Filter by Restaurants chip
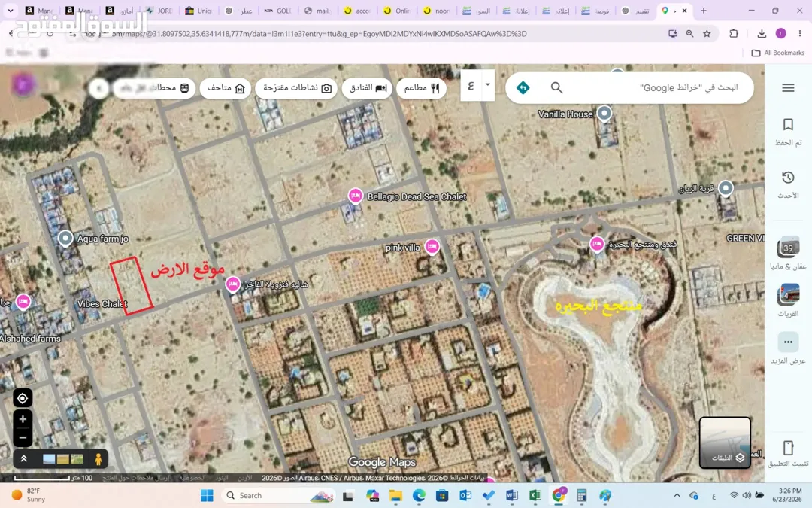The width and height of the screenshot is (812, 508). point(421,87)
